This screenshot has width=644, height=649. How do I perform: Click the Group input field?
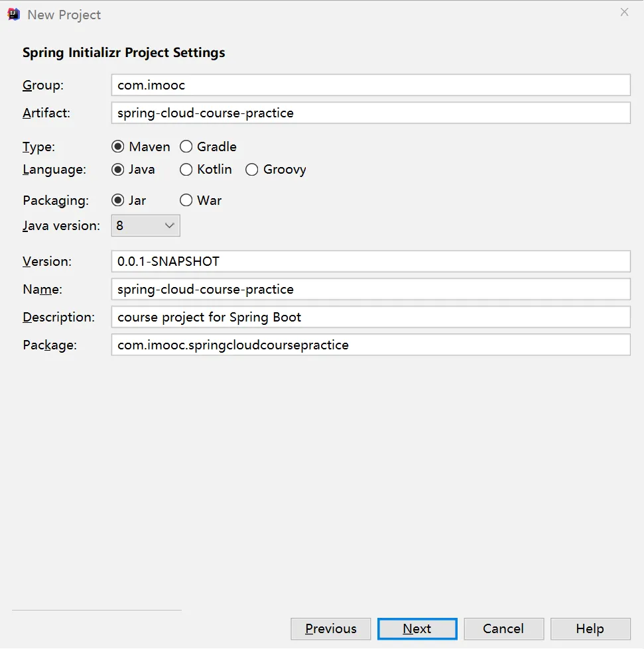coord(370,85)
